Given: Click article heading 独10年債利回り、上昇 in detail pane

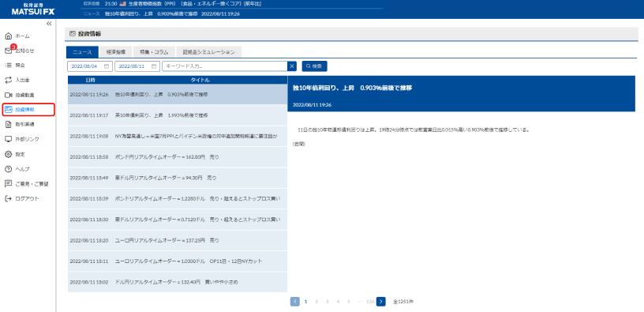Looking at the screenshot, I should (x=353, y=88).
